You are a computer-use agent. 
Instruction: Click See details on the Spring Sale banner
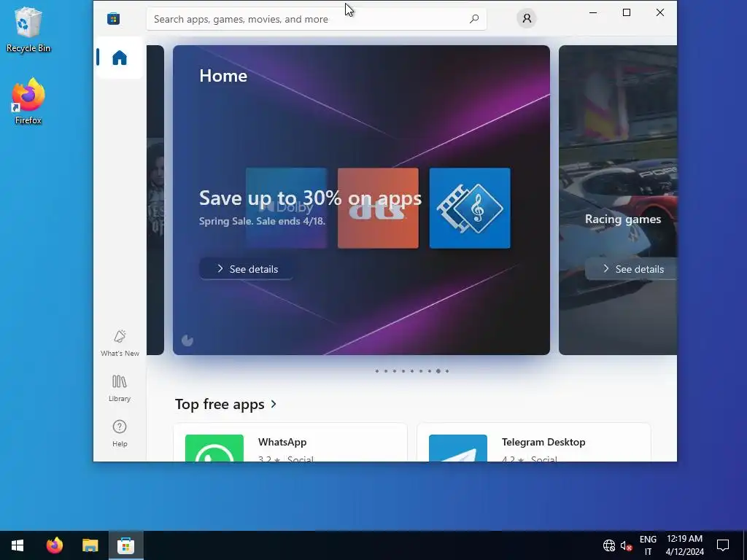pyautogui.click(x=247, y=269)
